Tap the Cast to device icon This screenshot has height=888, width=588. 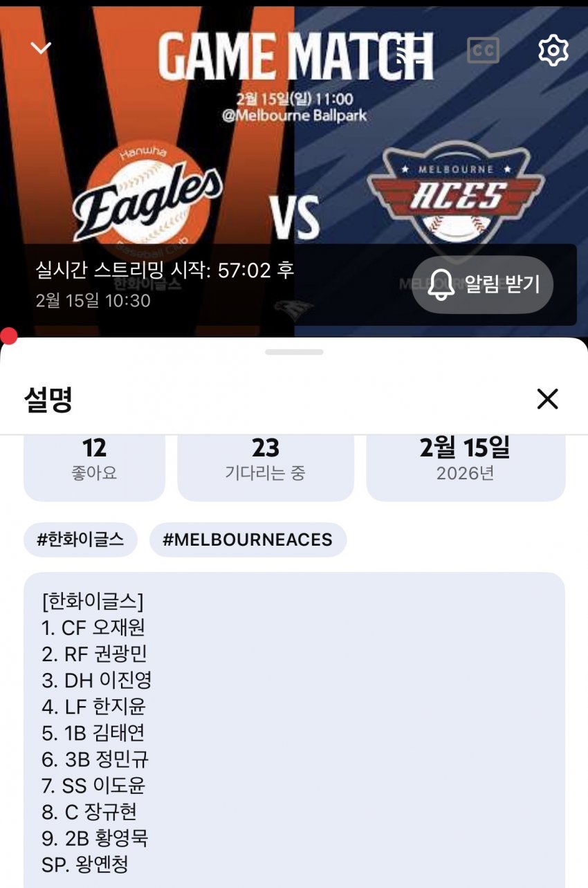[410, 50]
